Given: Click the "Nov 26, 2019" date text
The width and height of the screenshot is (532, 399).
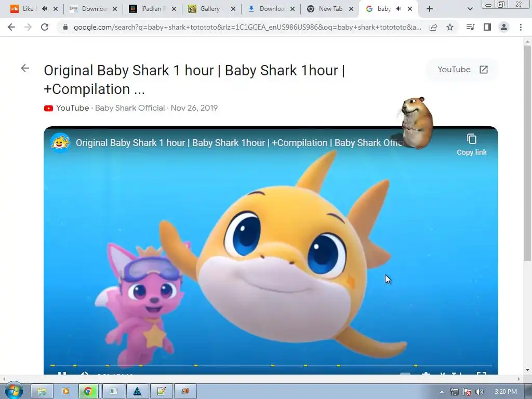Looking at the screenshot, I should (194, 108).
